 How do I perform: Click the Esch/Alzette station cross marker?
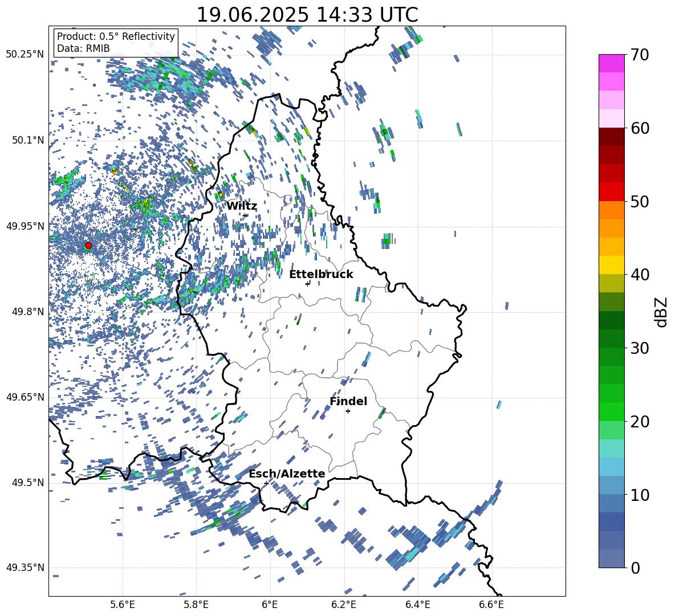[x=266, y=483]
